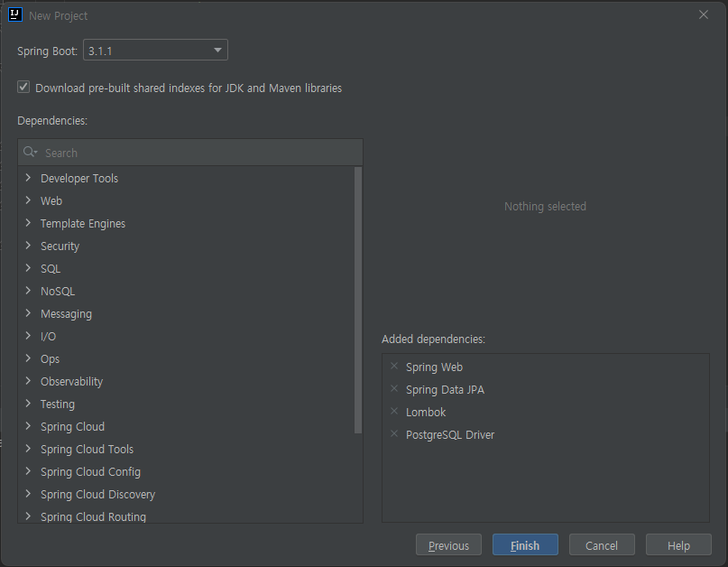728x567 pixels.
Task: Expand the Security category
Action: 28,246
